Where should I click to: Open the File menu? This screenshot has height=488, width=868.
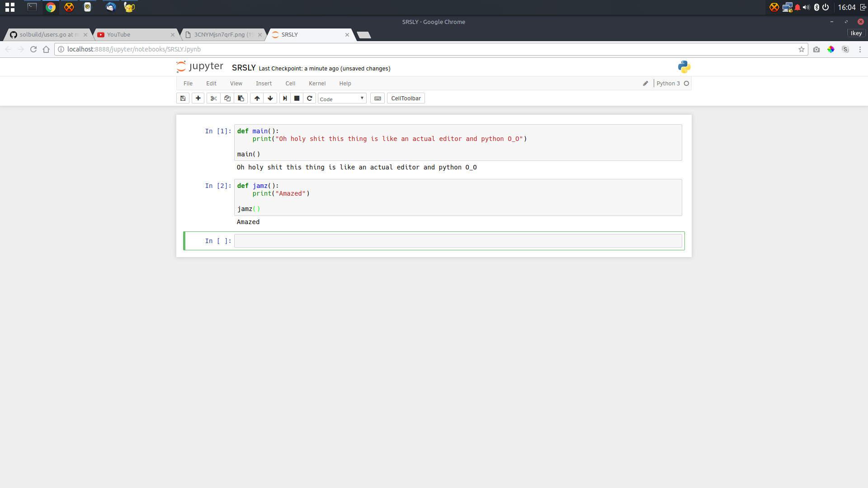click(188, 84)
